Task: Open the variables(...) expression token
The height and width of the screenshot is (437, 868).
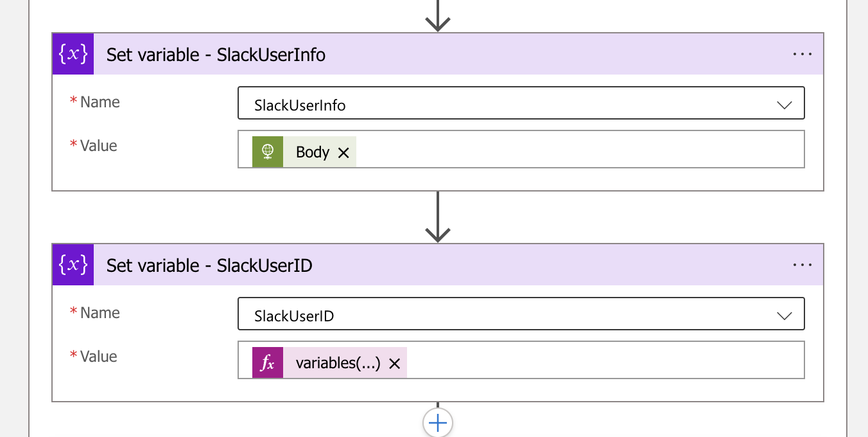Action: pyautogui.click(x=338, y=363)
